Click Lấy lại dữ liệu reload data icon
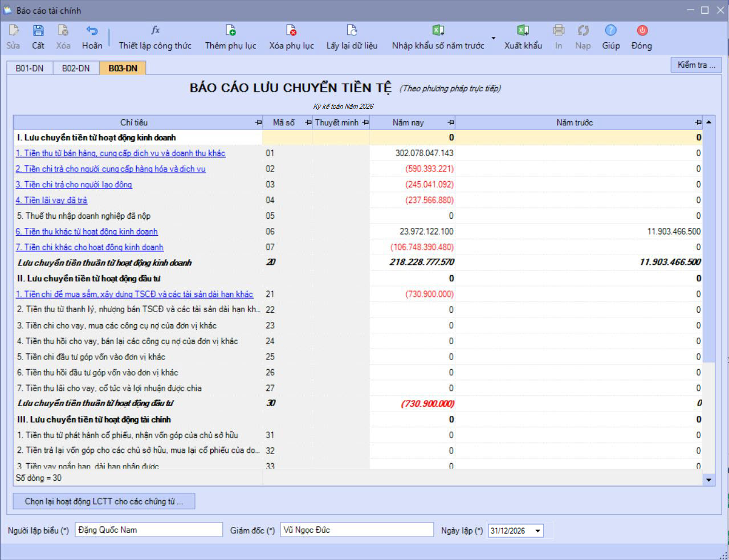Viewport: 729px width, 560px height. click(352, 31)
